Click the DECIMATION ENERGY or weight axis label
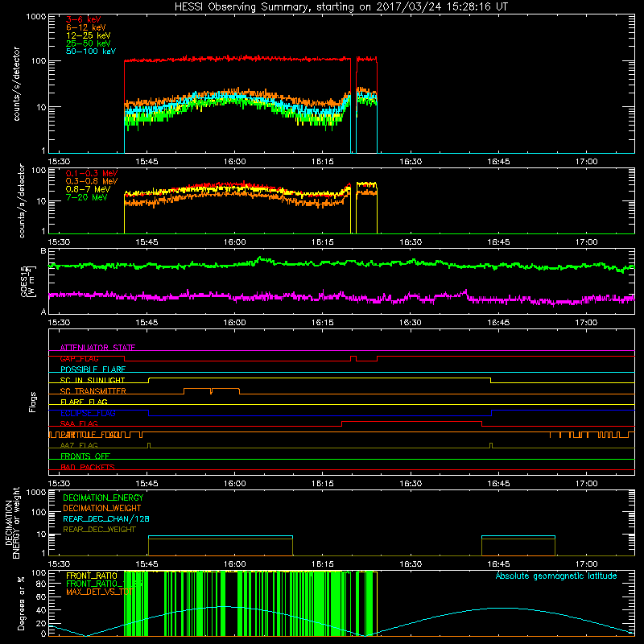This screenshot has width=644, height=644. 12,522
